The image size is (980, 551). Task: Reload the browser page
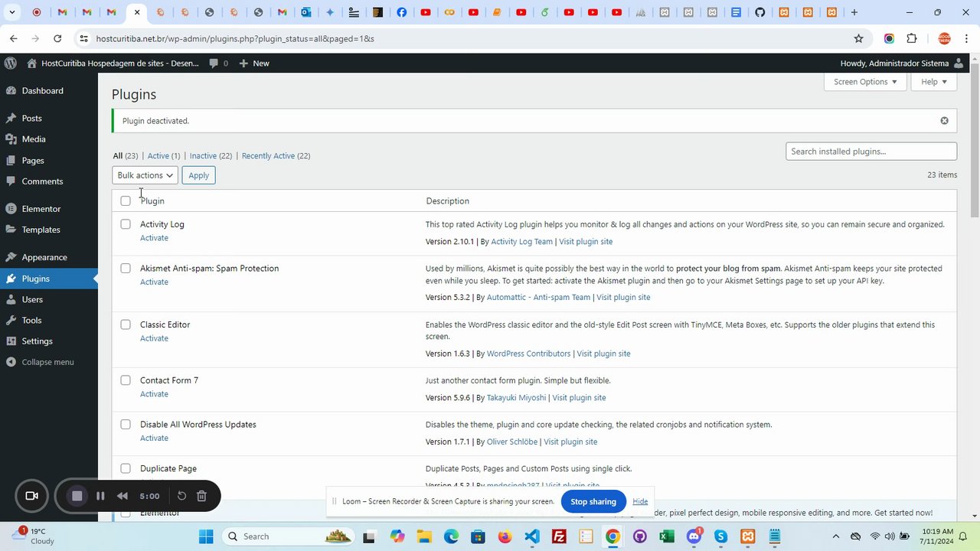[x=57, y=38]
